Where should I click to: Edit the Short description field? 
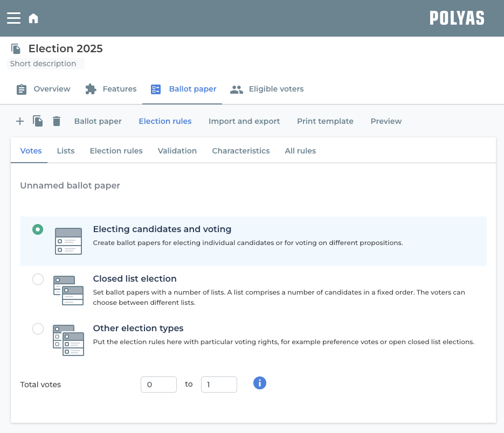tap(45, 64)
